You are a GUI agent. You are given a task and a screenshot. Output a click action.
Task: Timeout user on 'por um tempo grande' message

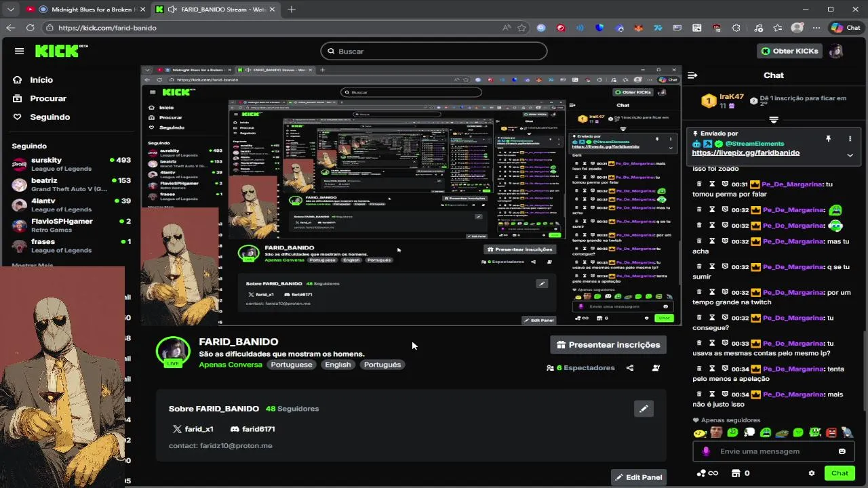pos(712,292)
